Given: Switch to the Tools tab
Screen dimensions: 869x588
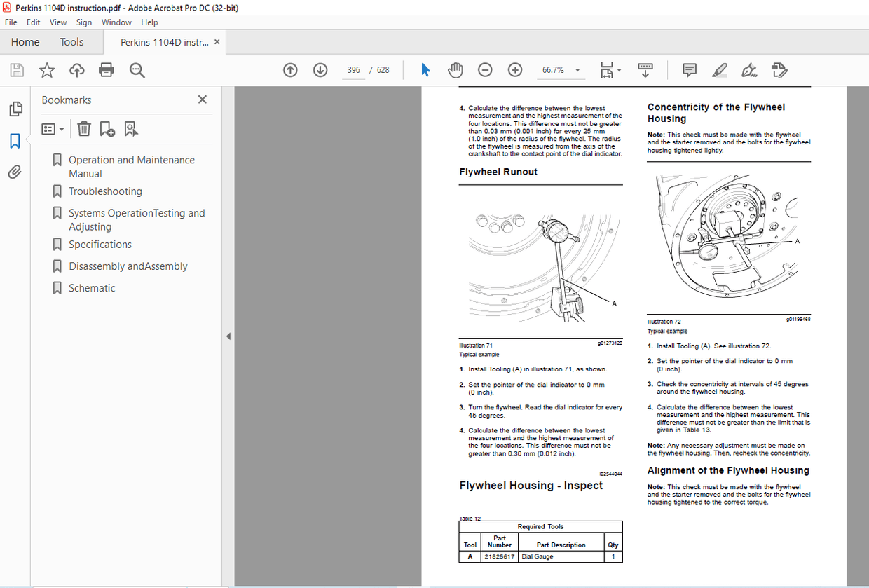Looking at the screenshot, I should point(71,42).
